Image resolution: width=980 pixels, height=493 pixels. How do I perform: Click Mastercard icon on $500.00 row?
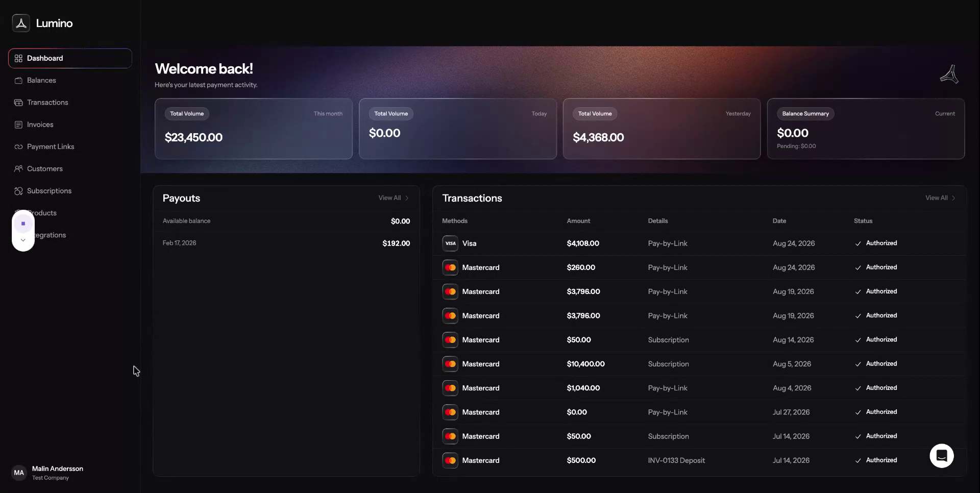(x=450, y=460)
